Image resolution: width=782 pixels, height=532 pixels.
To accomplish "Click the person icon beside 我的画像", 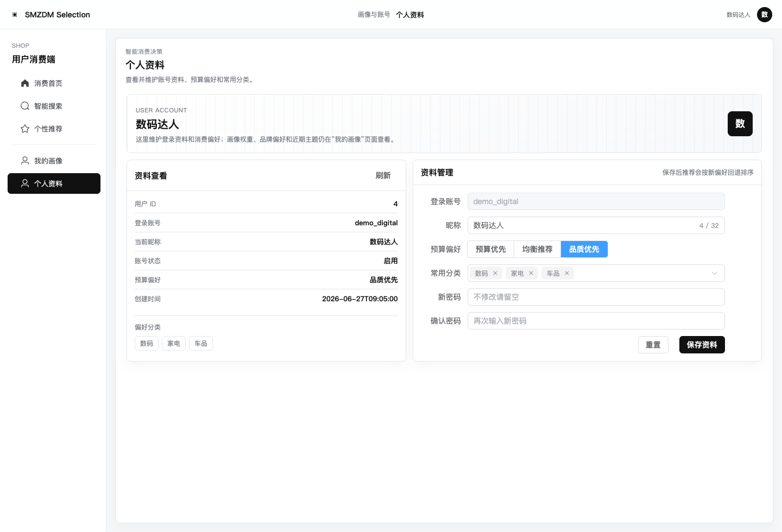I will coord(25,161).
